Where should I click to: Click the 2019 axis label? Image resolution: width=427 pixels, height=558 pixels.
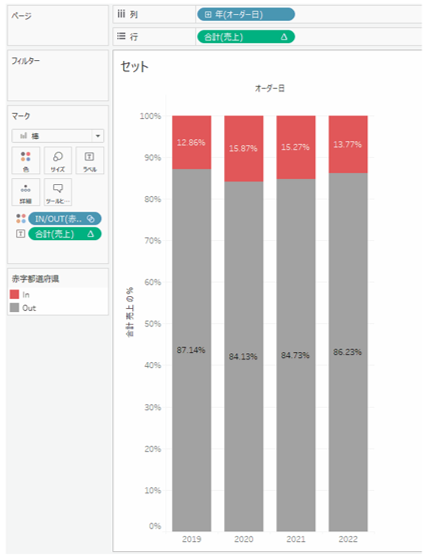191,539
